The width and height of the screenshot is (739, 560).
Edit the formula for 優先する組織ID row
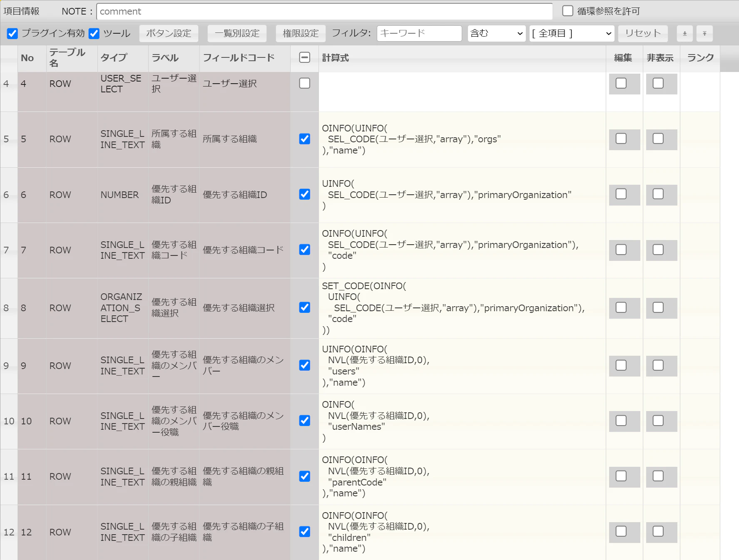pos(462,195)
